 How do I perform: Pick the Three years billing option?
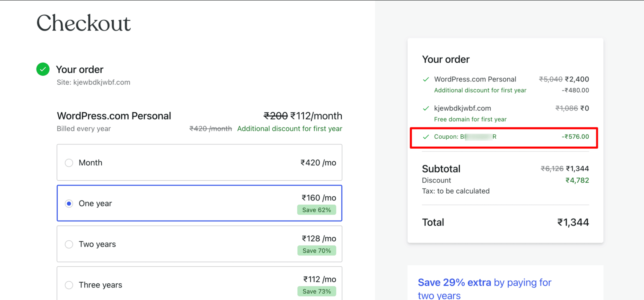(x=69, y=285)
